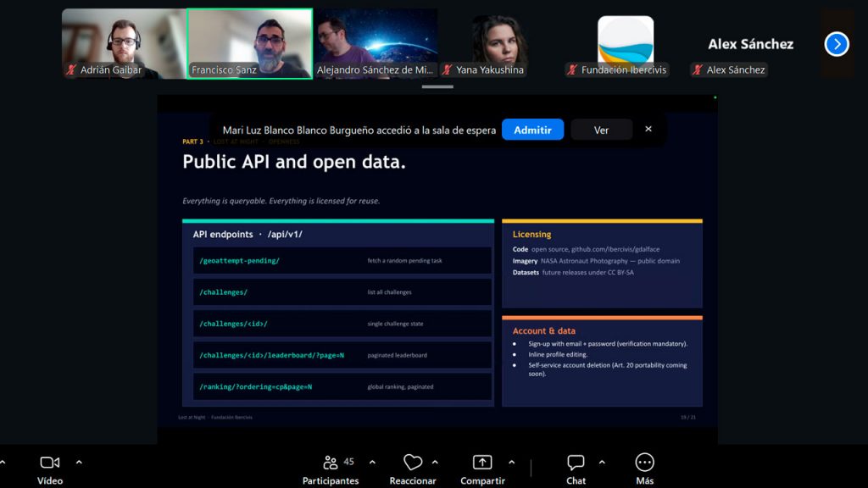Click the Reaccionar heart icon
Viewport: 868px width, 488px height.
tap(413, 462)
